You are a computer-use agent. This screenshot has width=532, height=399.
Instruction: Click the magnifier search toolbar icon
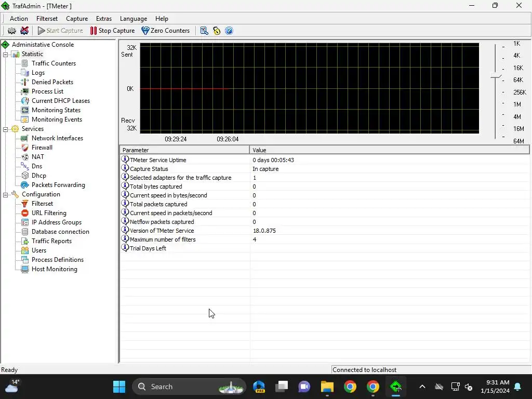(x=204, y=31)
